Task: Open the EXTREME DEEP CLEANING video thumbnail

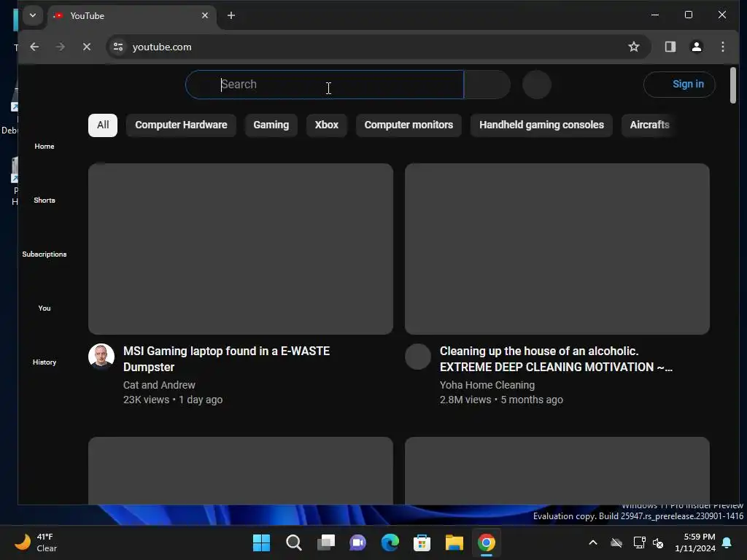Action: tap(557, 249)
